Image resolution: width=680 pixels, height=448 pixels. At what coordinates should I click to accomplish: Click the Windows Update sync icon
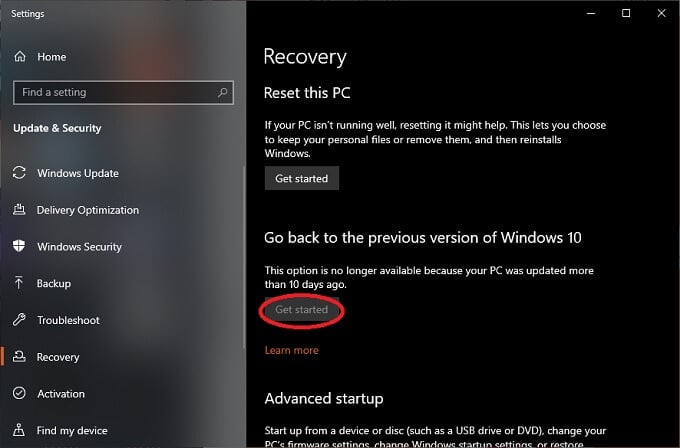pyautogui.click(x=20, y=173)
